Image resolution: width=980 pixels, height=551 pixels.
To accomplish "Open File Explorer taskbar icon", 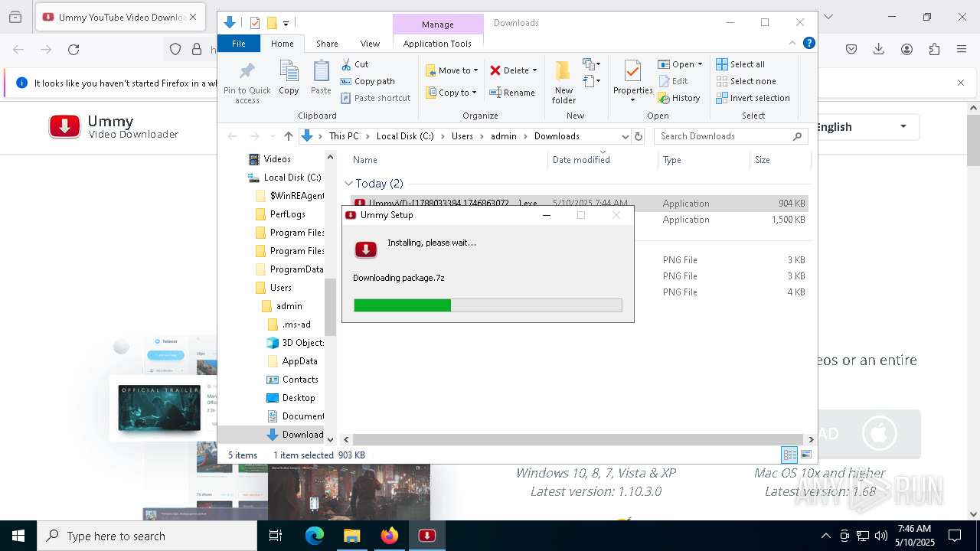I will click(352, 536).
